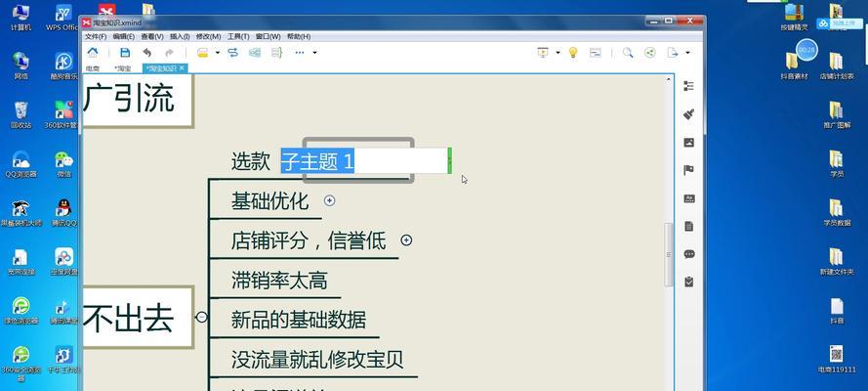Open Markers flag panel in sidebar
868x391 pixels.
click(688, 170)
